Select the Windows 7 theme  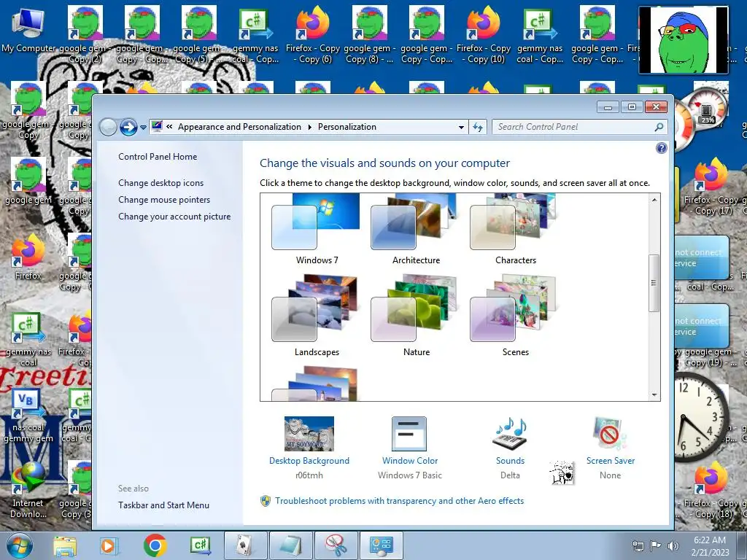tap(317, 229)
